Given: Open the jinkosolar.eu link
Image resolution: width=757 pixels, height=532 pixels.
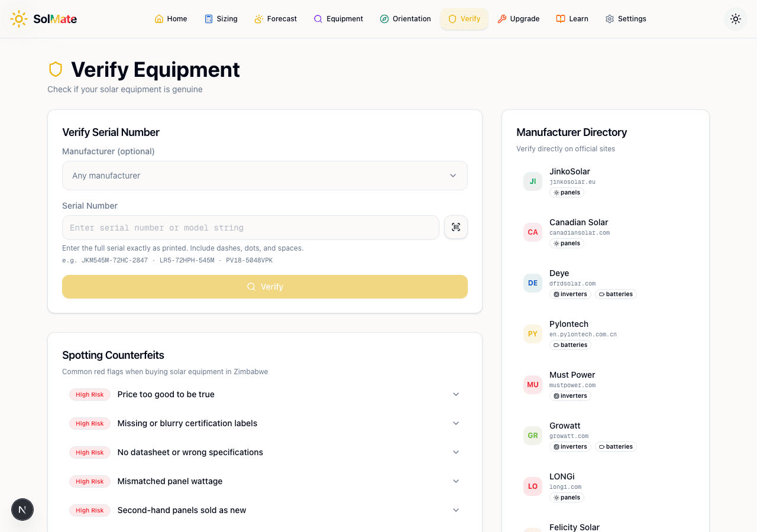Looking at the screenshot, I should (572, 182).
